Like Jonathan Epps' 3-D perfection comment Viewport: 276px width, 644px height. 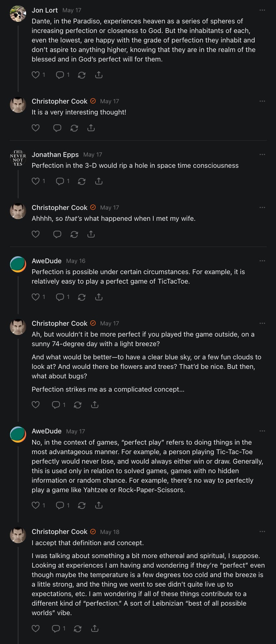pyautogui.click(x=36, y=181)
